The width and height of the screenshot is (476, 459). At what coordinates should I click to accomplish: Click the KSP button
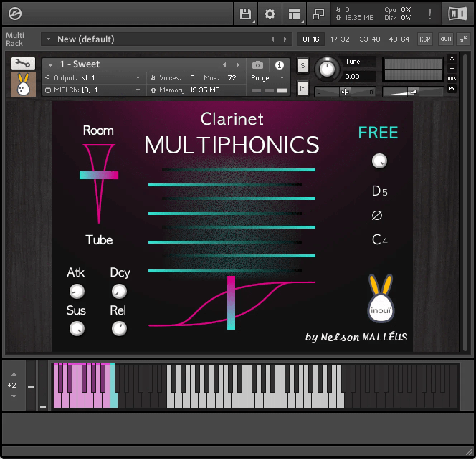pos(425,39)
